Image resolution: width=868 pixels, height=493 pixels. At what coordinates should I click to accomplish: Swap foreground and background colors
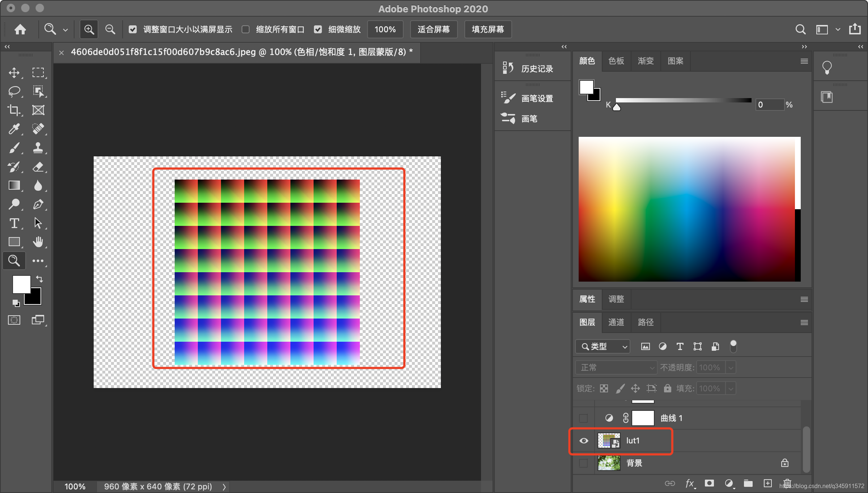[x=39, y=279]
